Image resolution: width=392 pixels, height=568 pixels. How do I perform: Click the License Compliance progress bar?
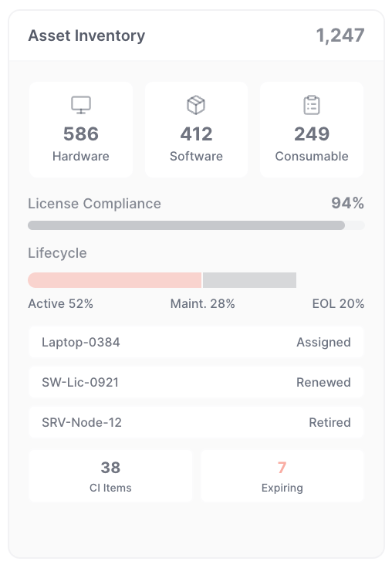pos(196,225)
